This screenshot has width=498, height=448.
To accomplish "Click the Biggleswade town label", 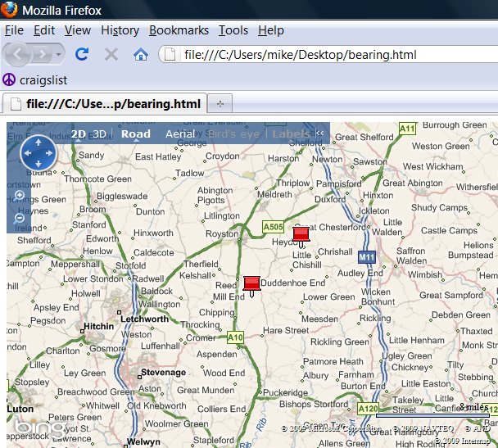I will [122, 196].
